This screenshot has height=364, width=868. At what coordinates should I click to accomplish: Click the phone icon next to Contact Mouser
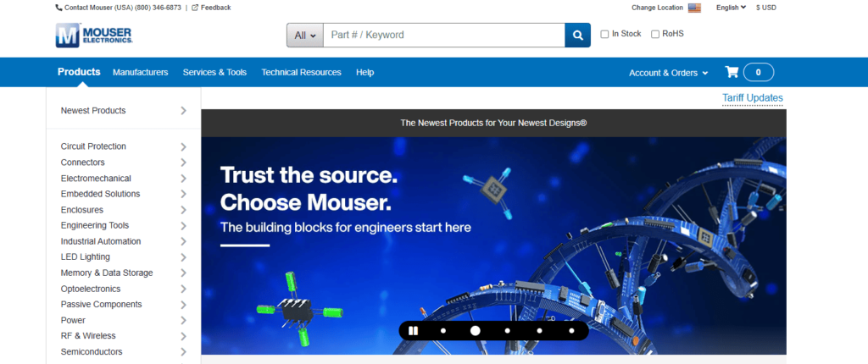coord(58,8)
